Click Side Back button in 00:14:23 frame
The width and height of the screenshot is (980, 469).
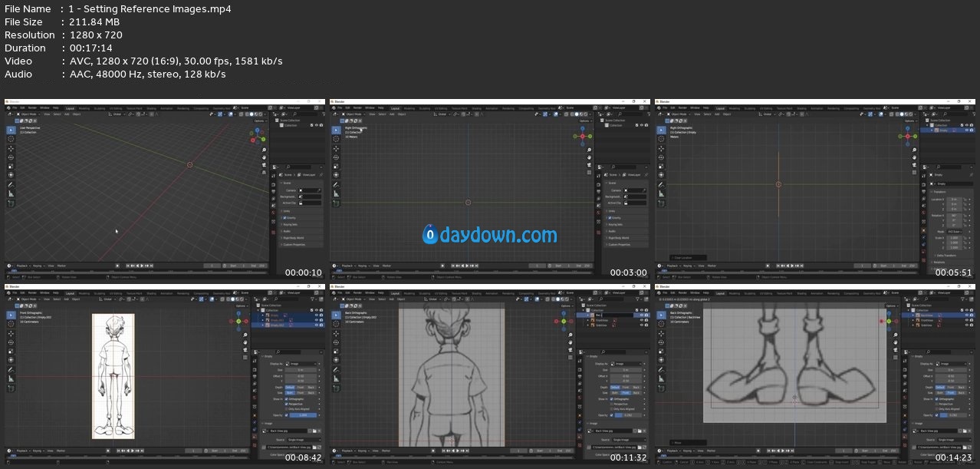coord(962,393)
